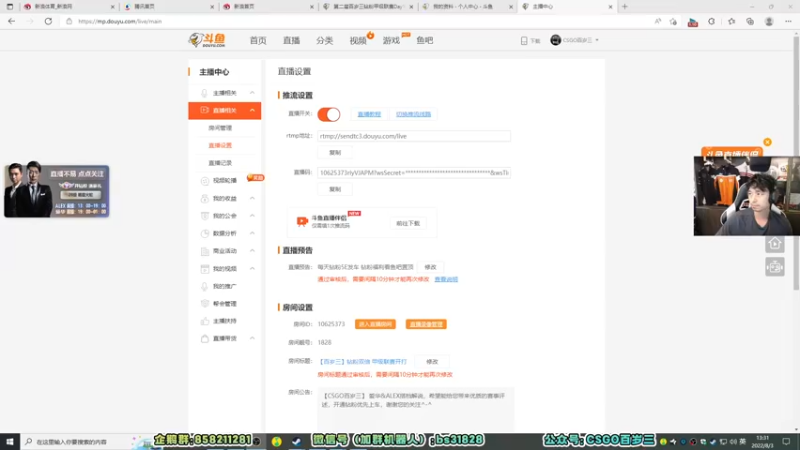
Task: Click the pie chart icon beside 数据分析
Action: 205,233
